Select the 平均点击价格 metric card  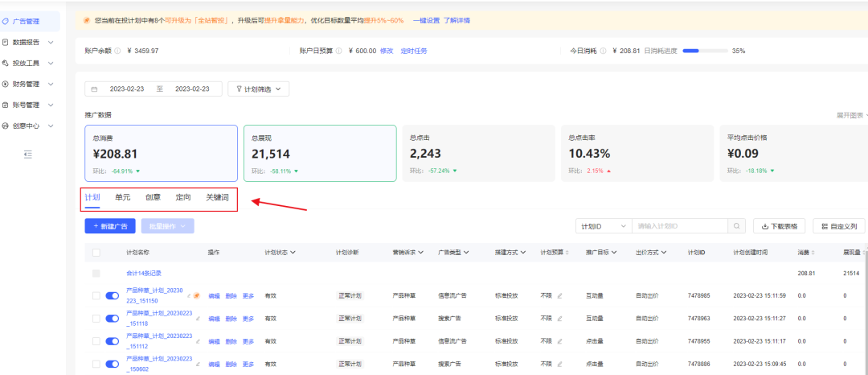pyautogui.click(x=794, y=153)
